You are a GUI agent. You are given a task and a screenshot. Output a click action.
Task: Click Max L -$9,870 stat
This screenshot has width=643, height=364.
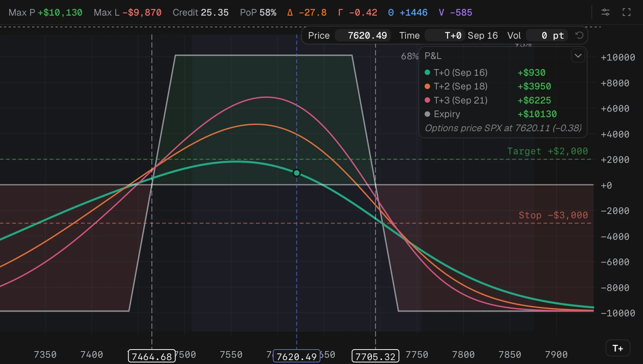pyautogui.click(x=127, y=12)
